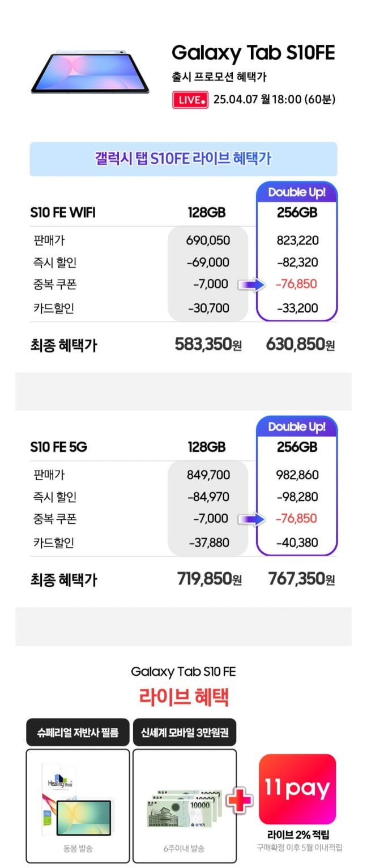
Task: Click the WIFI 128GB final price 583,350원
Action: click(x=208, y=345)
